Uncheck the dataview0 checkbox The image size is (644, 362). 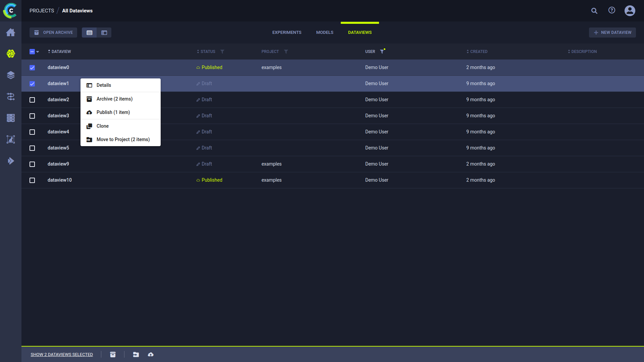[32, 68]
